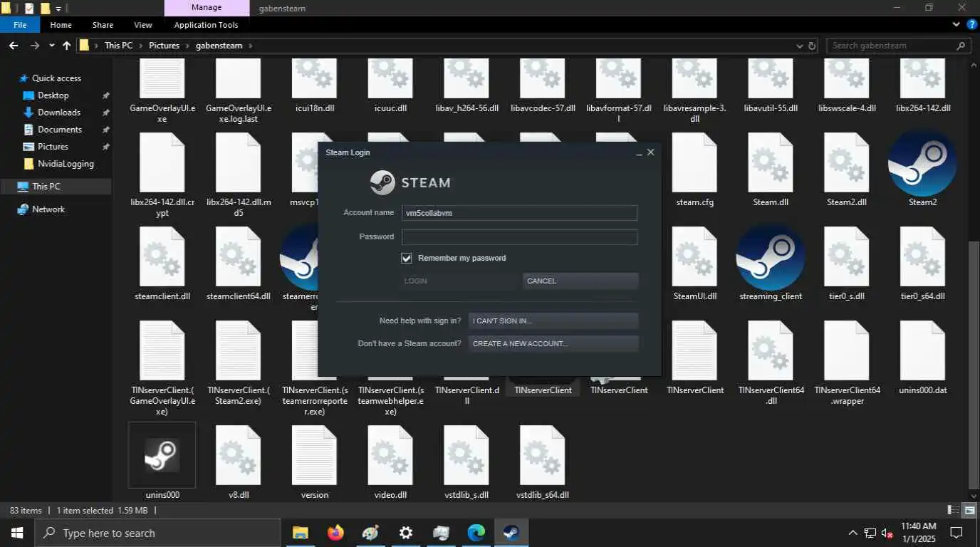Open recent locations dropdown arrow

tap(51, 46)
